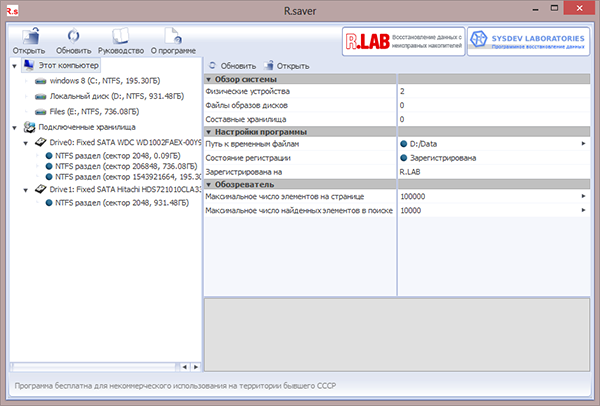This screenshot has height=406, width=600.
Task: Select Files (E:, NTFS, 736.08ГБ) volume
Action: coord(95,112)
